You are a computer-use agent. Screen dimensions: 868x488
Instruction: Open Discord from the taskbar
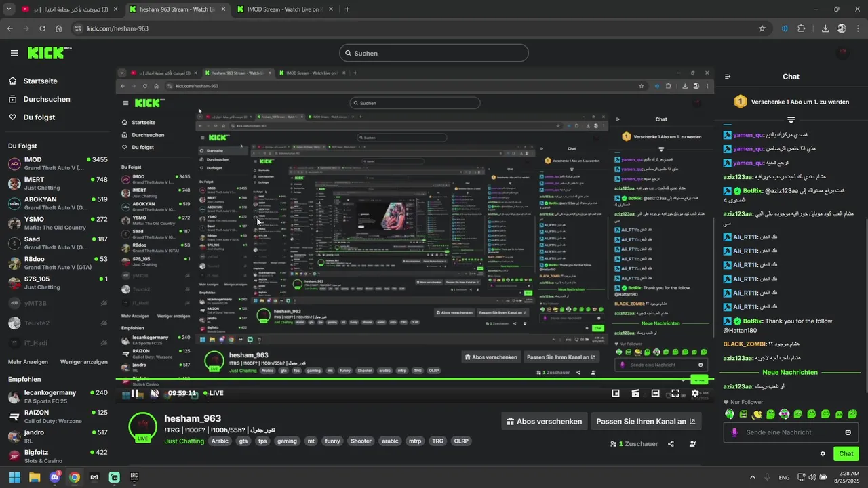pyautogui.click(x=54, y=477)
